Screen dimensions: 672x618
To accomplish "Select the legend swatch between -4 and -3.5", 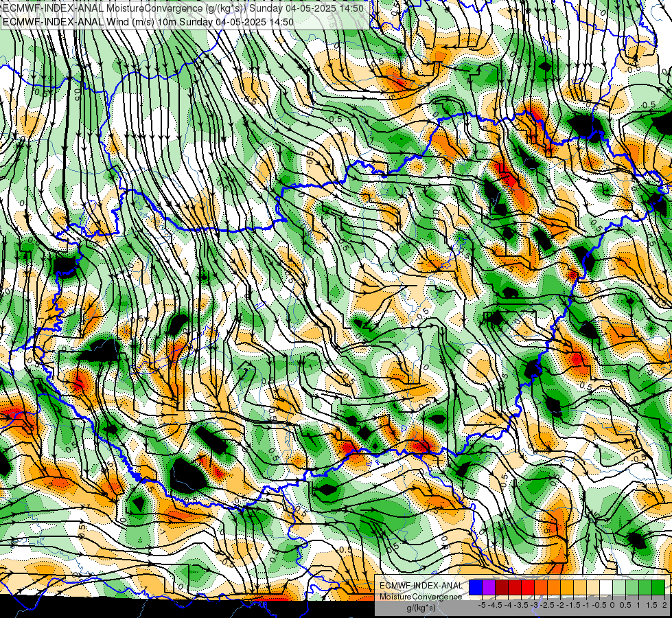I will pos(515,587).
